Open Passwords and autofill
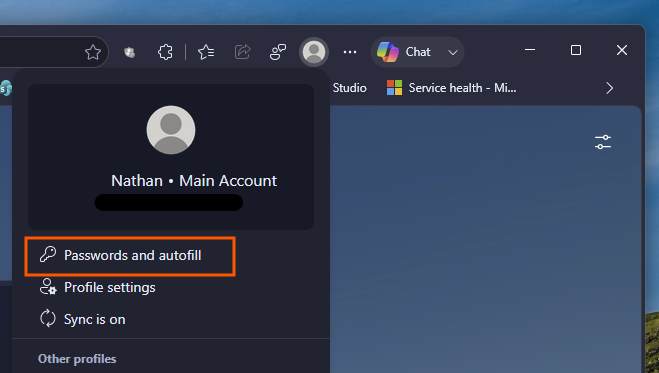 coord(130,255)
